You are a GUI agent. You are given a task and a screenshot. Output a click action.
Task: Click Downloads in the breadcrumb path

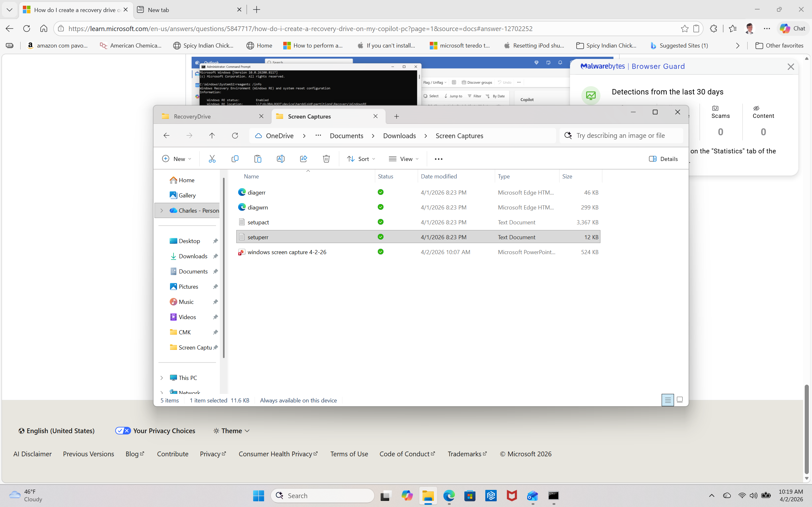[399, 136]
